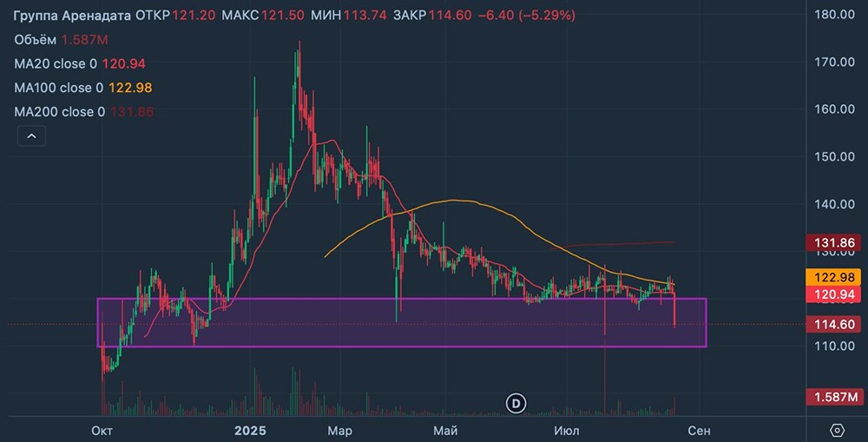This screenshot has width=868, height=442.
Task: Click the 122.98 MA100 price label
Action: click(834, 278)
